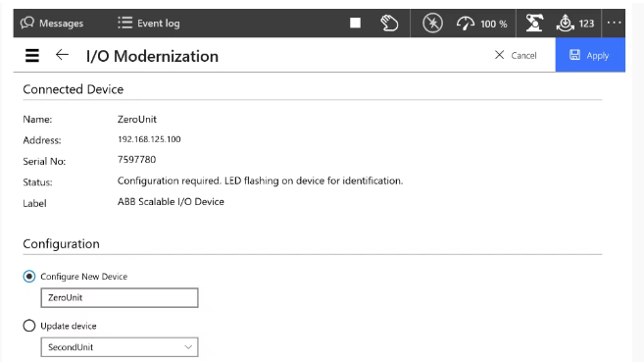Click the Cancel button
Screen dimensions: 644x362
click(516, 55)
